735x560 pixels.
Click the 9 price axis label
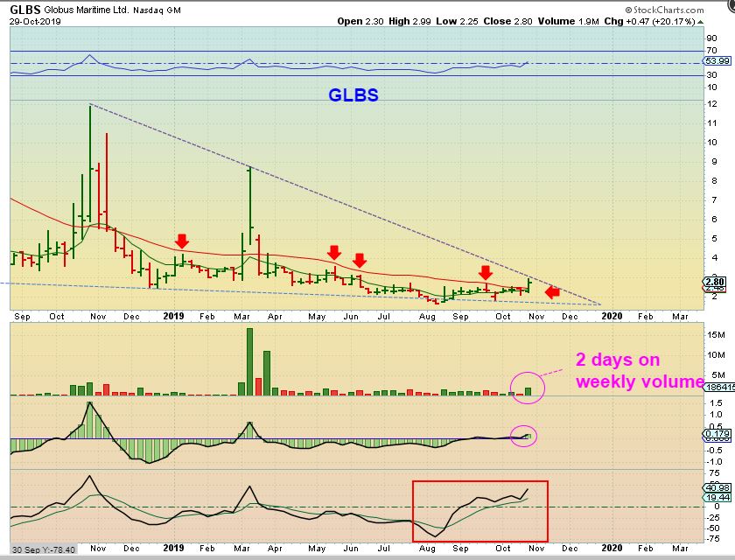tap(714, 162)
